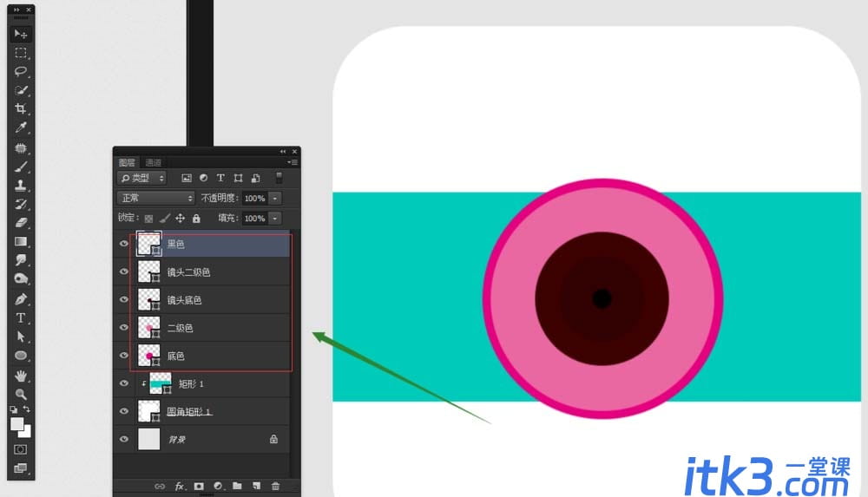Add a layer style with fx
The width and height of the screenshot is (868, 497).
pos(180,487)
